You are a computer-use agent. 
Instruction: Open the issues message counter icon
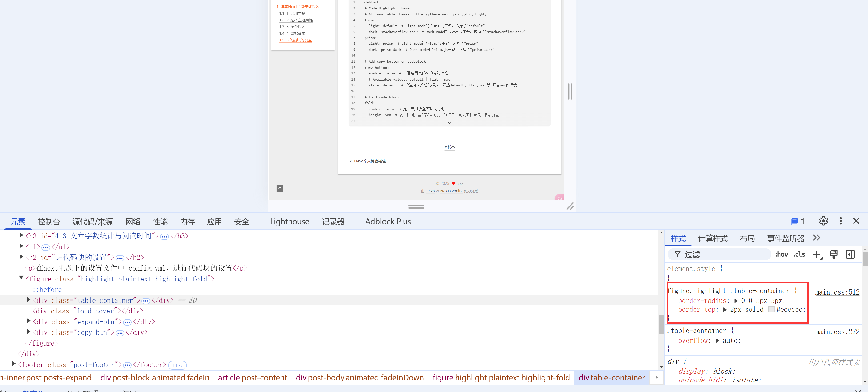[797, 222]
